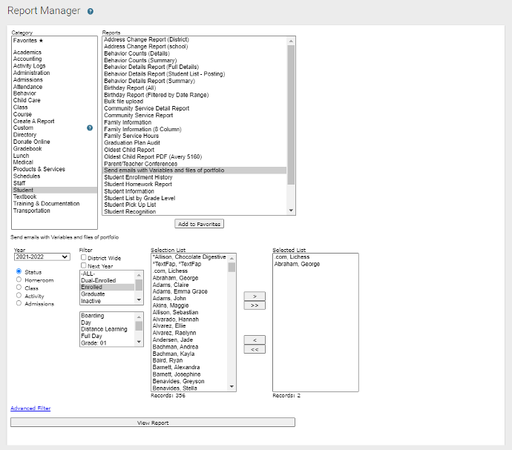Select Student category in list

point(54,190)
